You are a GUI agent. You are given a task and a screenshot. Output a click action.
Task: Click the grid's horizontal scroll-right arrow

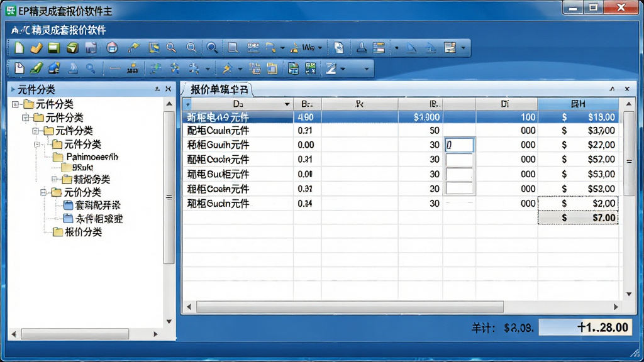pyautogui.click(x=616, y=307)
